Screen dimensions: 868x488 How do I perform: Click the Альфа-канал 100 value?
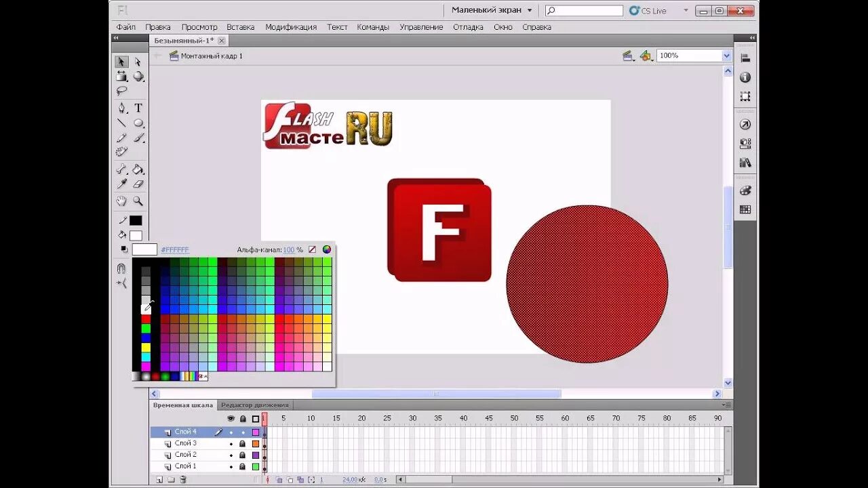coord(289,250)
